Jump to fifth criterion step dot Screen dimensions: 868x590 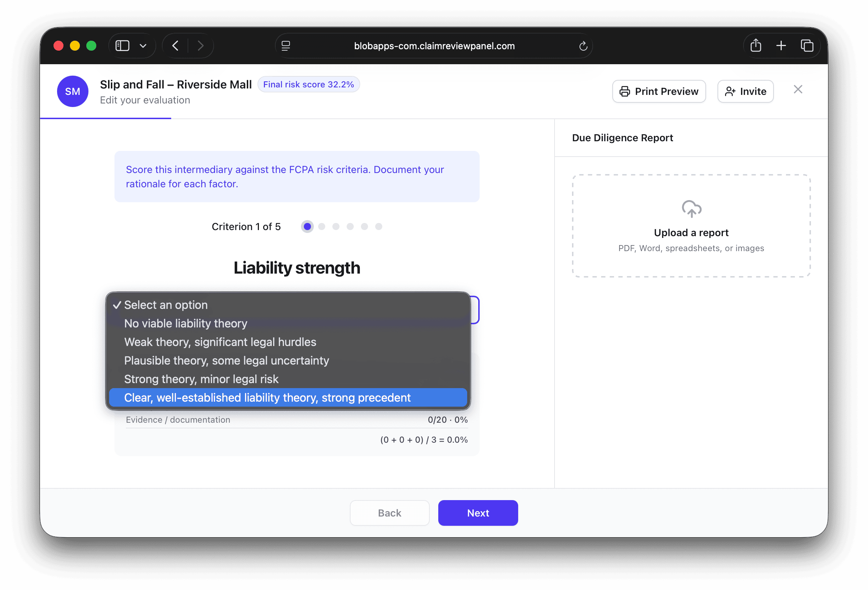364,227
